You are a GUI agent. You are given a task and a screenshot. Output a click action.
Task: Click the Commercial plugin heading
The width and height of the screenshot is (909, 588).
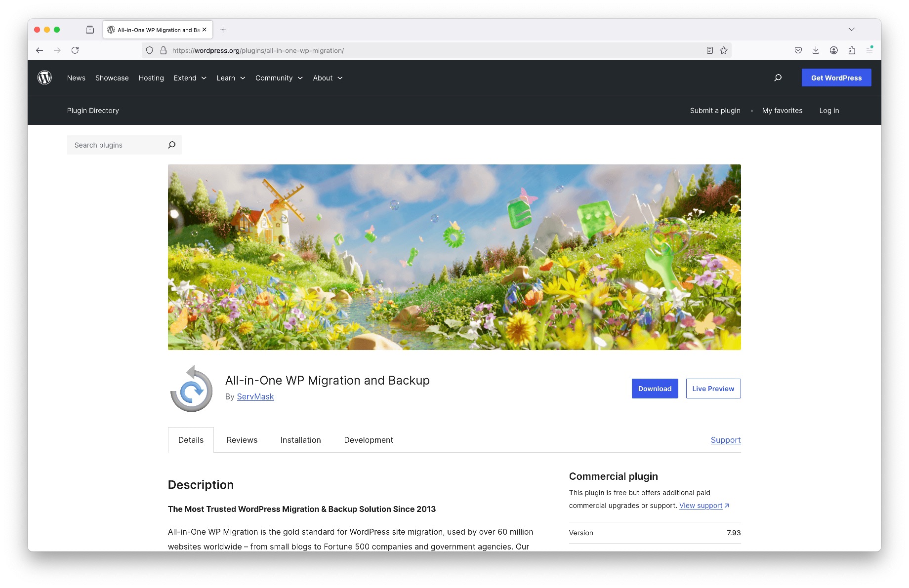pyautogui.click(x=614, y=476)
